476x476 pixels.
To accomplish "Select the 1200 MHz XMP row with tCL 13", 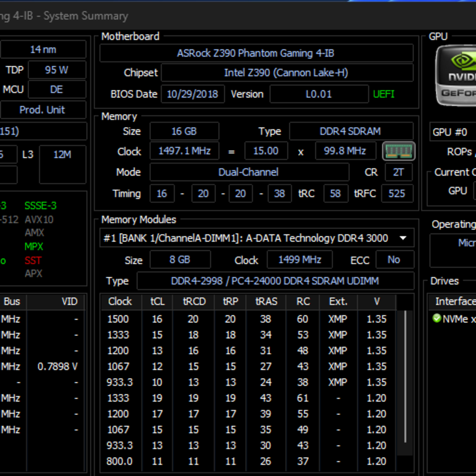I will pyautogui.click(x=248, y=351).
